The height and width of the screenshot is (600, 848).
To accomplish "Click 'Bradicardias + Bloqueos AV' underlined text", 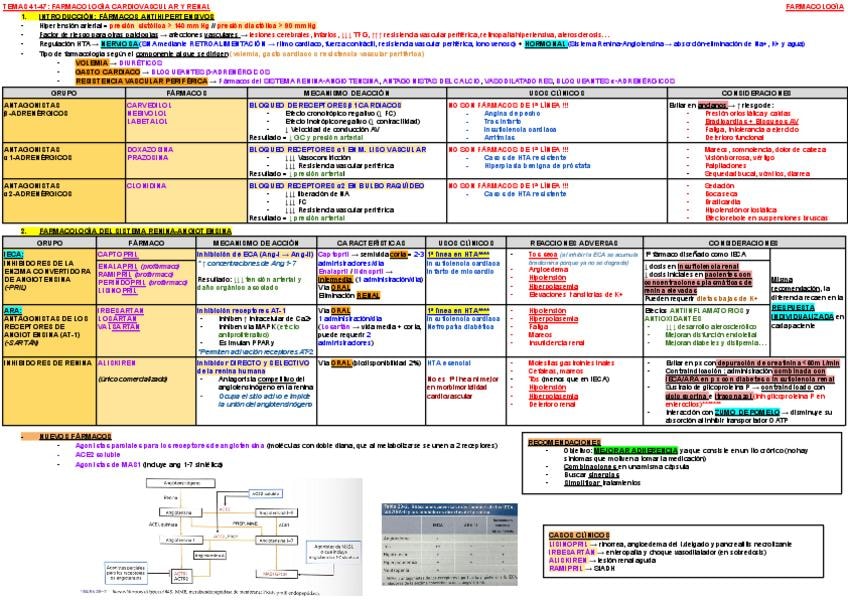I will click(751, 122).
